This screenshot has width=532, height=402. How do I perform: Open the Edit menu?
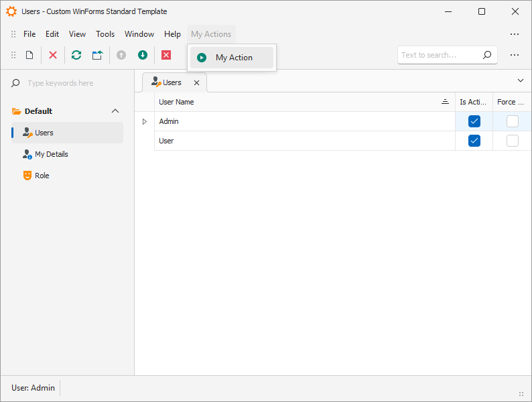[52, 34]
